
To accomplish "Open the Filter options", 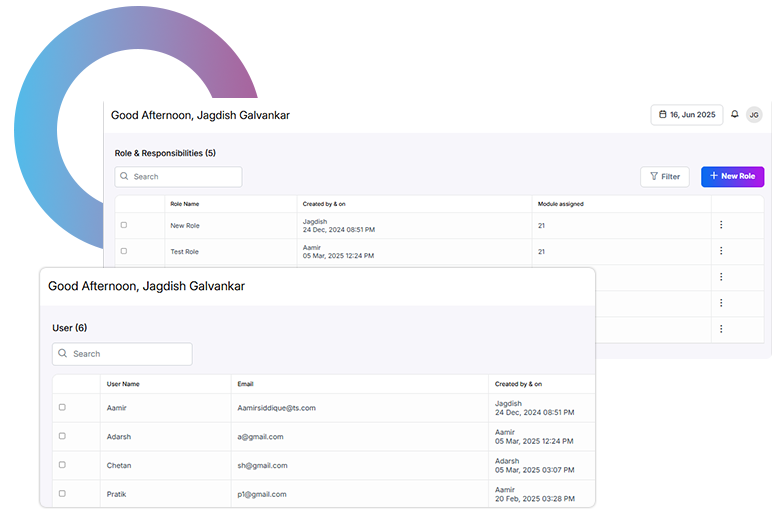I will (x=665, y=177).
